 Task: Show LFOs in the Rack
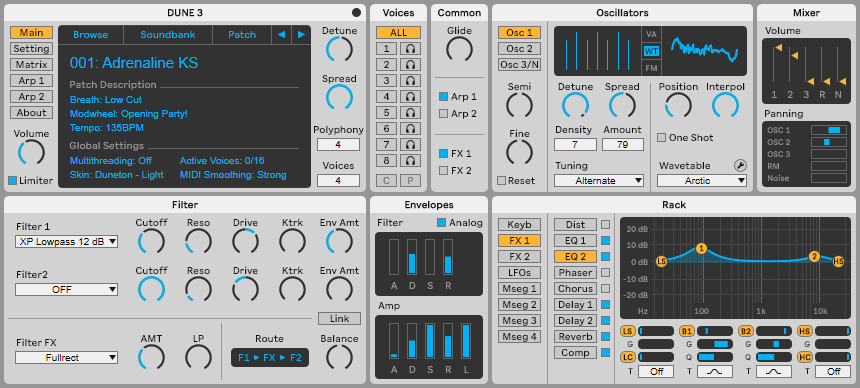[519, 272]
